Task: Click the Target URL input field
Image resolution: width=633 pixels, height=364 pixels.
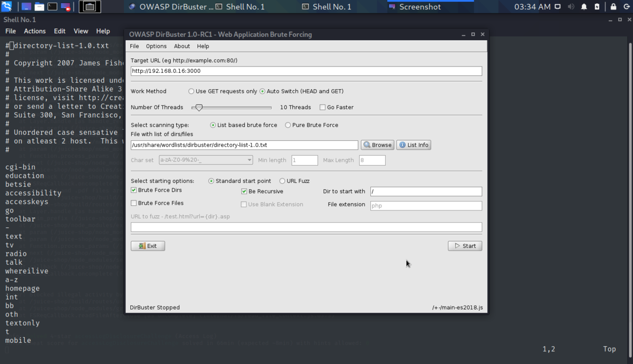Action: (306, 71)
